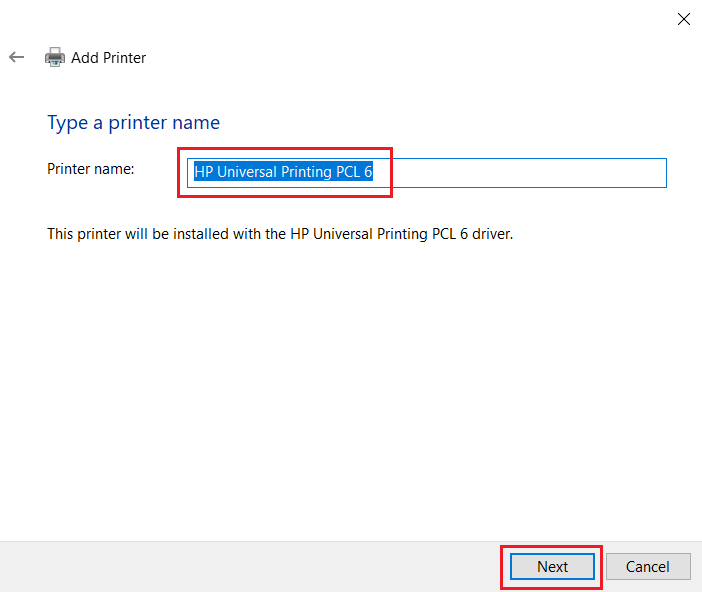Click the printer icon beside Add Printer

tap(55, 58)
